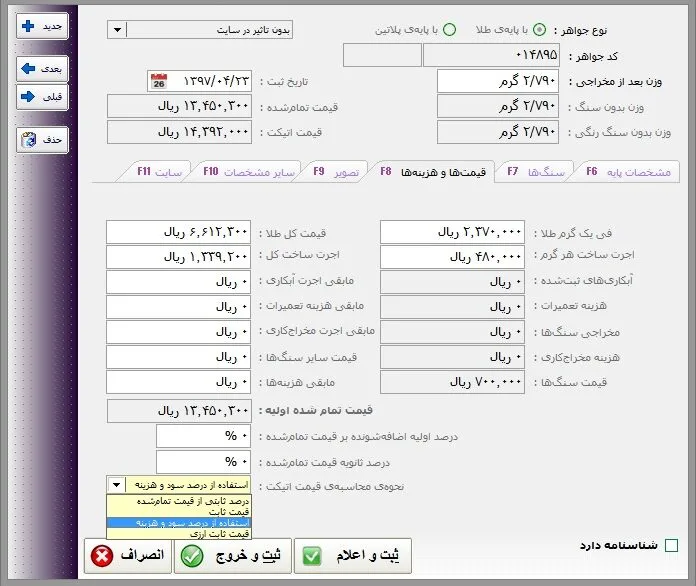Click the قیمت سنگ‌ها field
The image size is (696, 586).
[452, 382]
